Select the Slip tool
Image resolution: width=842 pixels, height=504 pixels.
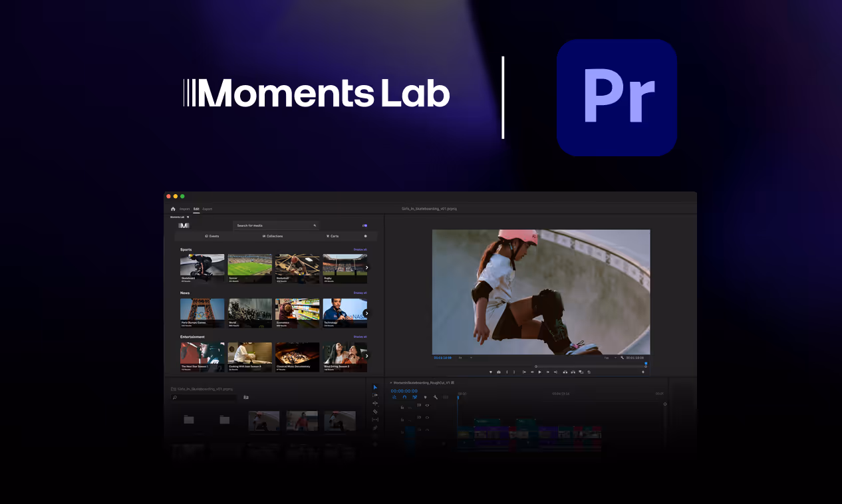375,420
